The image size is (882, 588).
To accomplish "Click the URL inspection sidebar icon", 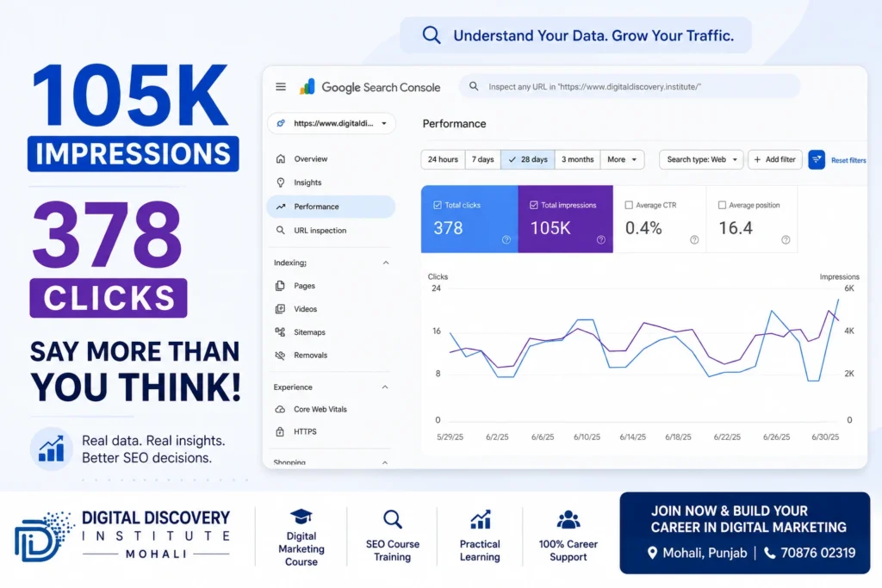I will pos(281,230).
